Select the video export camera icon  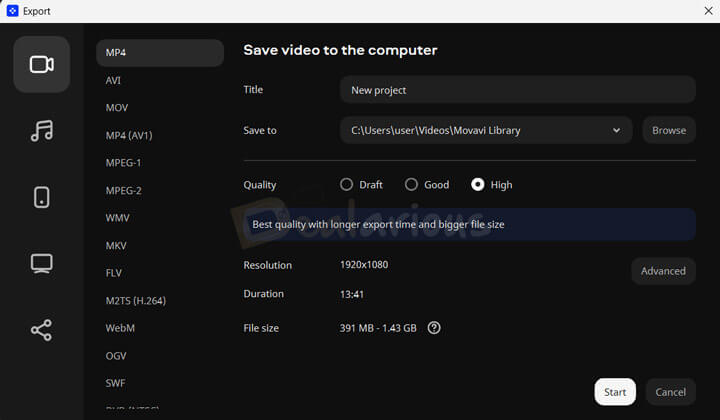(41, 64)
